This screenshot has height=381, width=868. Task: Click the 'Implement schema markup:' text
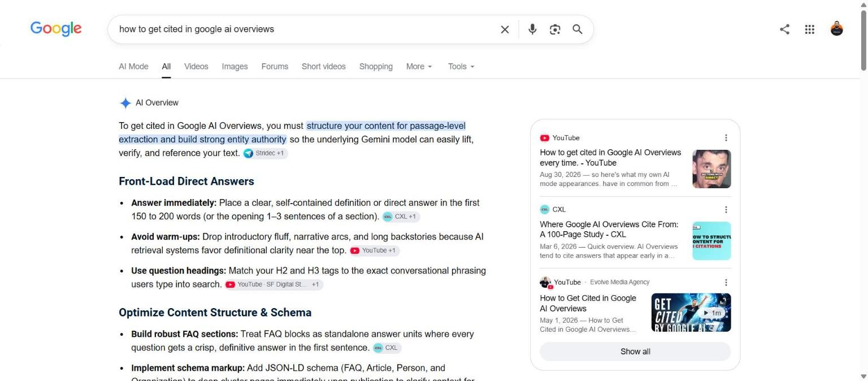click(188, 368)
